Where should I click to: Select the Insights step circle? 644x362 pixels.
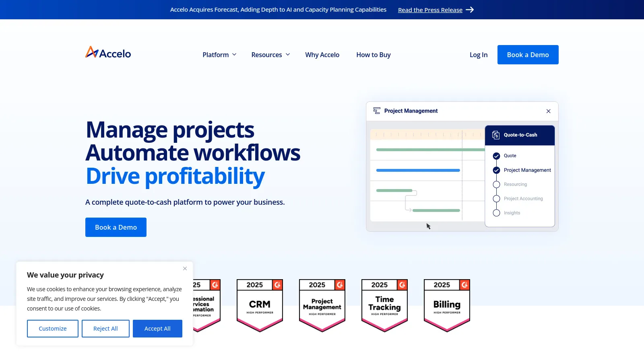click(496, 213)
